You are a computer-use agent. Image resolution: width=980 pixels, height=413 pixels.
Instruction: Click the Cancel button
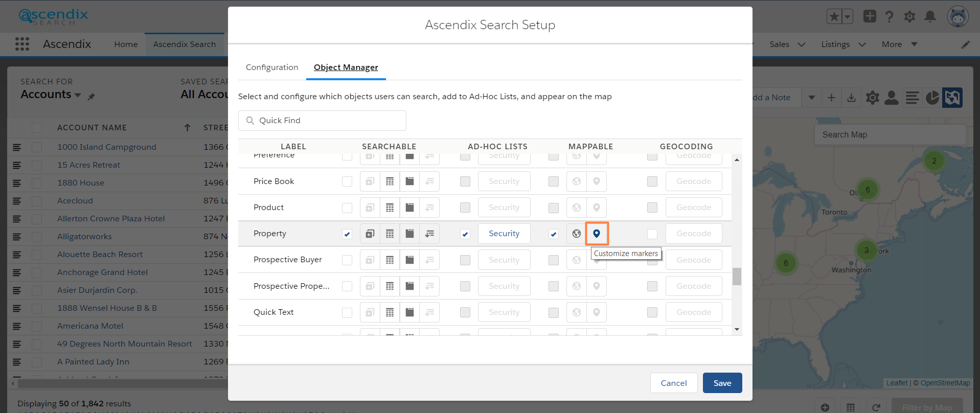(x=674, y=383)
